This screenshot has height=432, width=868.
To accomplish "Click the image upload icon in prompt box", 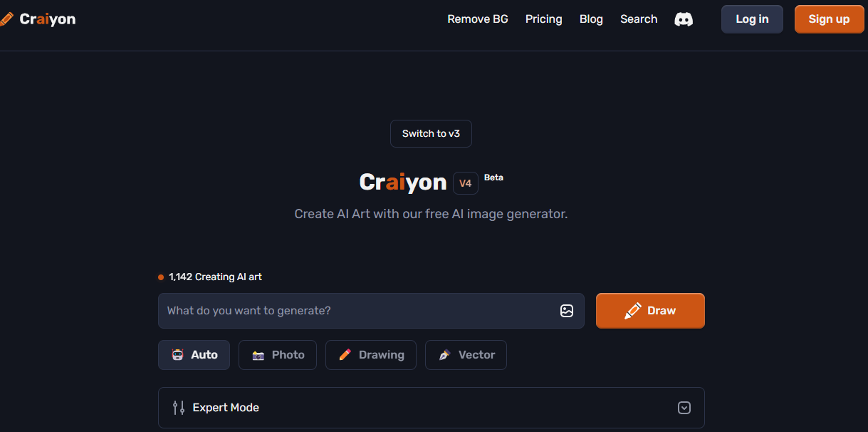I will point(567,311).
